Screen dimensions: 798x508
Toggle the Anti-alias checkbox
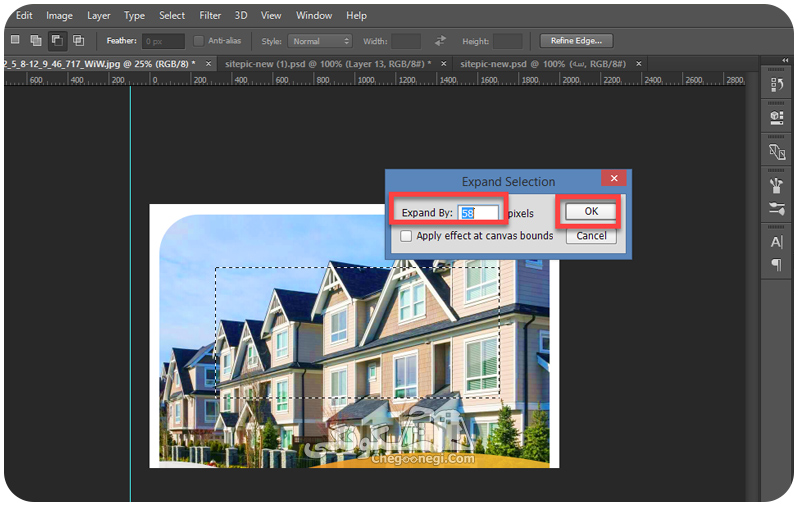tap(198, 41)
